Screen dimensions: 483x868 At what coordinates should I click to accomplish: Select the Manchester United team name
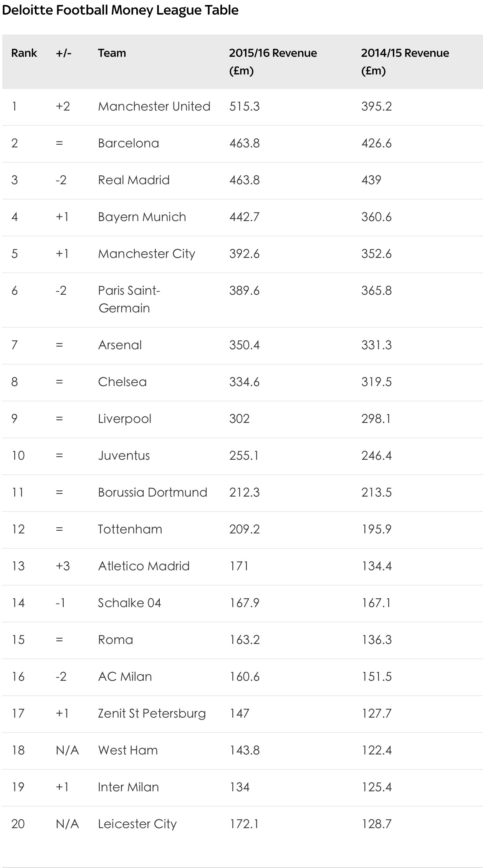[154, 106]
